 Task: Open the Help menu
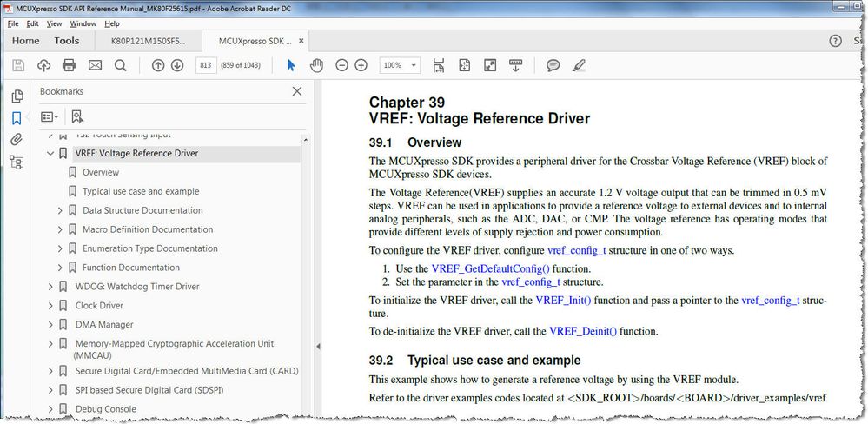(112, 23)
